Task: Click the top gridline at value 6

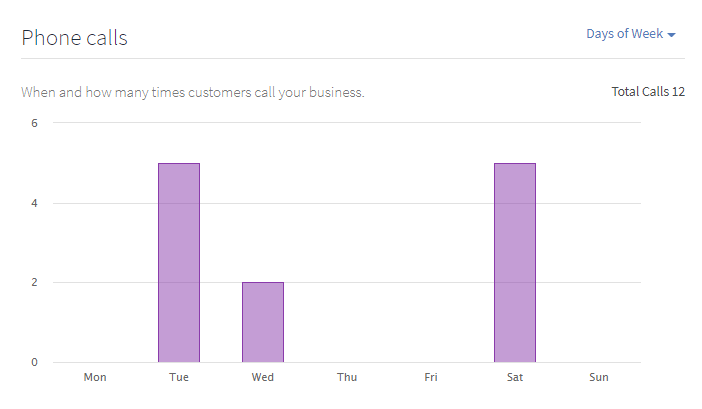Action: (x=347, y=122)
